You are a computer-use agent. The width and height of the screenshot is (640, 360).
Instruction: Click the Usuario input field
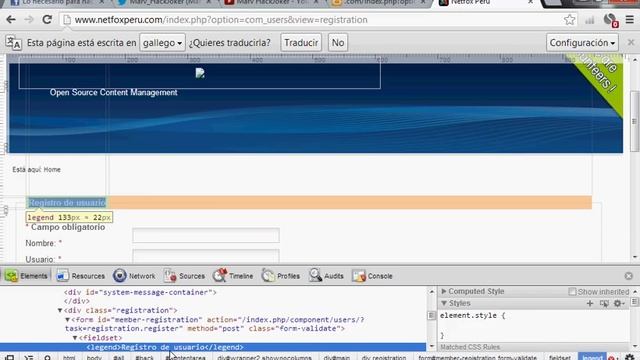tap(206, 256)
